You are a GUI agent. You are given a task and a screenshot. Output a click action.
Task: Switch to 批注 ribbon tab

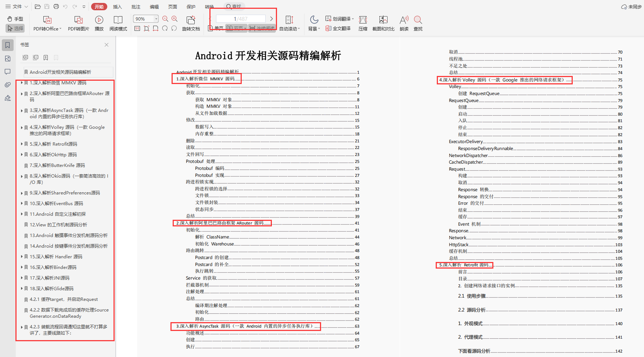[136, 7]
